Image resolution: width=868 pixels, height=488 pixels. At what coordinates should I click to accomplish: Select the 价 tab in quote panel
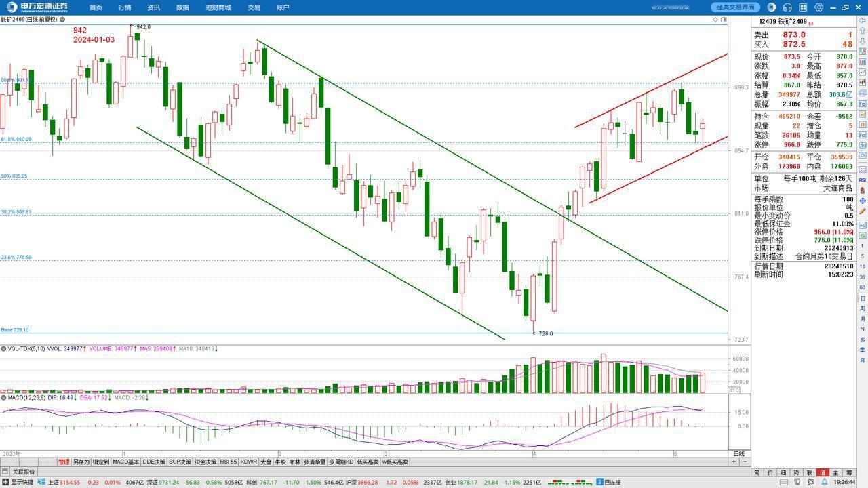click(770, 472)
